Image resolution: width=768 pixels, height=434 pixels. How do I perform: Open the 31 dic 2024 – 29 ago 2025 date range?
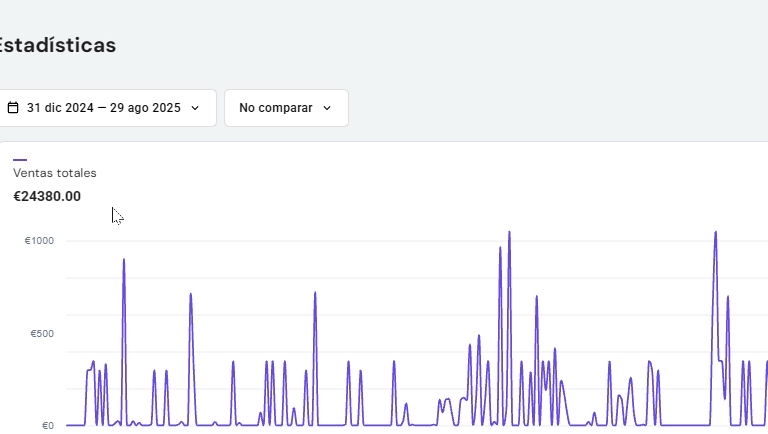[104, 108]
